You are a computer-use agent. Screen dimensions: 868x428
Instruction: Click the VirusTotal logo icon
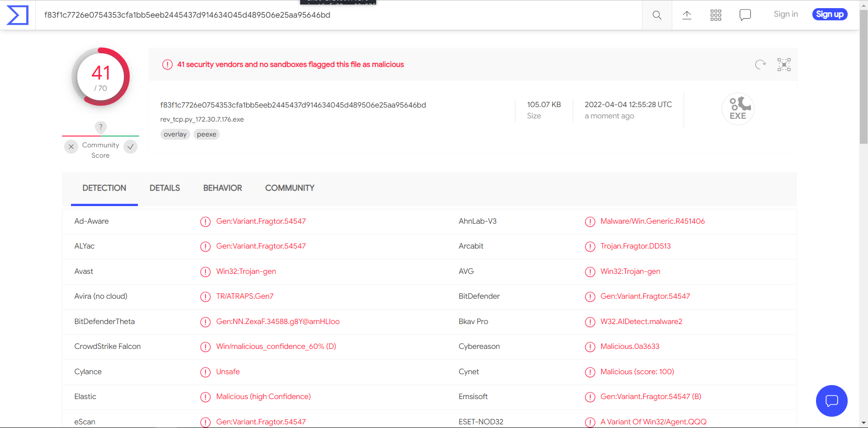pyautogui.click(x=18, y=15)
